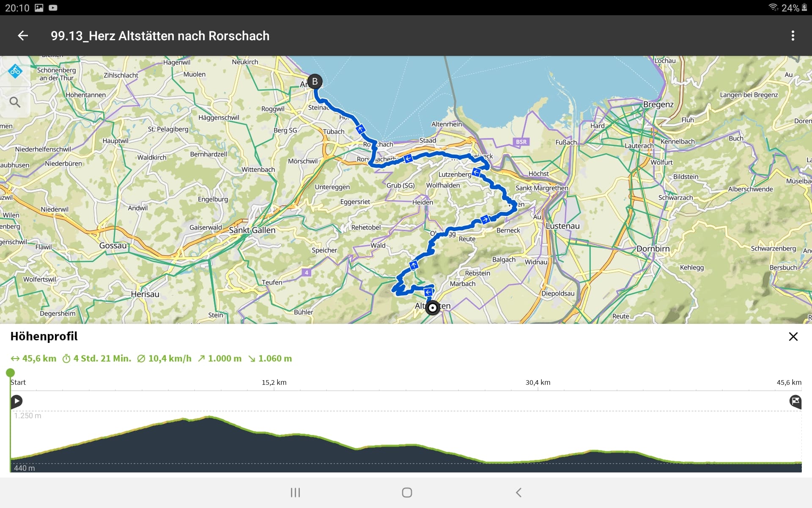Viewport: 812px width, 508px height.
Task: Open map search with magnifier icon
Action: 15,102
